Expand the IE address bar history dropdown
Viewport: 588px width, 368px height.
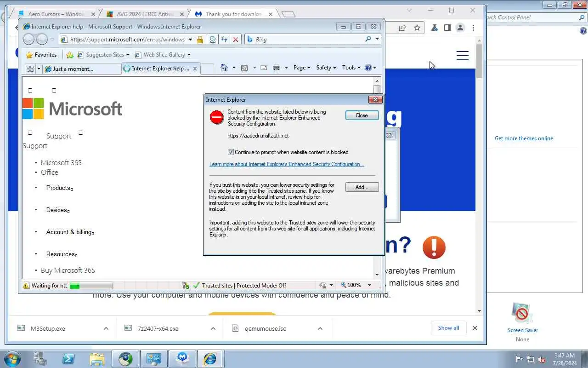(x=190, y=40)
